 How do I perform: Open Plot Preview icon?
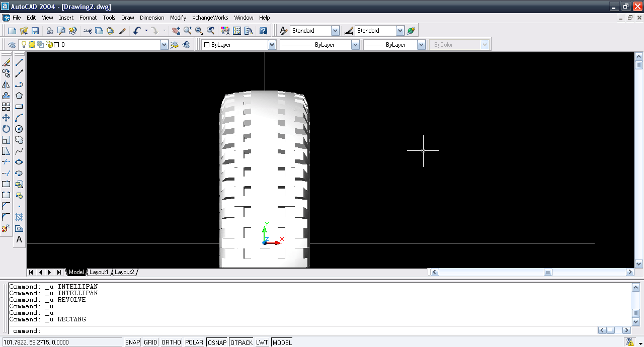point(61,31)
